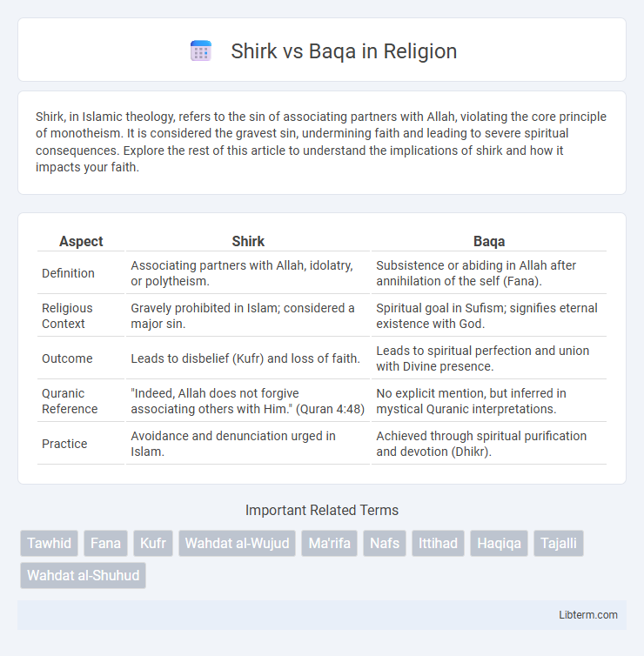Open the Fana related term tag

click(x=105, y=543)
